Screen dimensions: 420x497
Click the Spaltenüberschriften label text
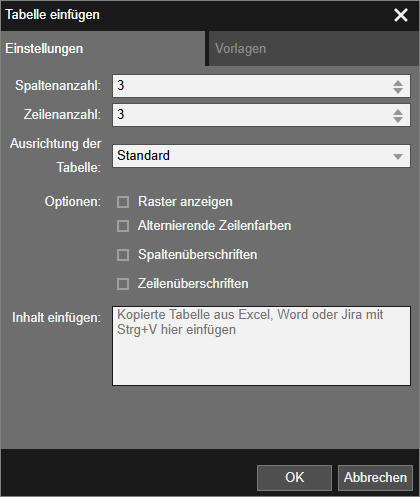coord(198,255)
